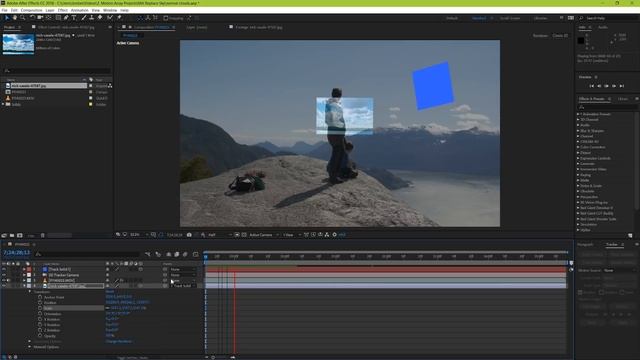Toggle Scale stopwatch keyframe
The image size is (640, 360).
[x=40, y=308]
